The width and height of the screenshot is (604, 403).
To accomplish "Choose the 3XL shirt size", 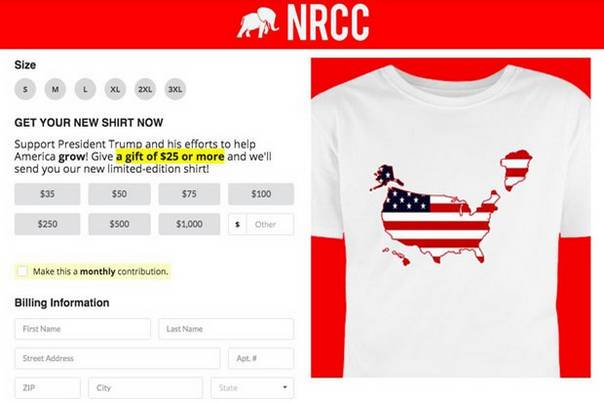I will click(x=175, y=89).
